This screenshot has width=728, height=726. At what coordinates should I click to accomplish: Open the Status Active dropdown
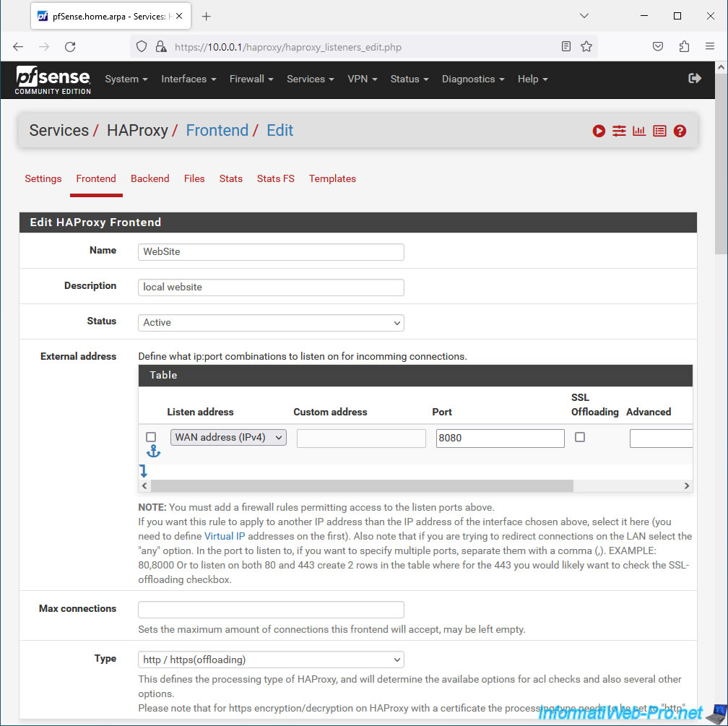271,323
